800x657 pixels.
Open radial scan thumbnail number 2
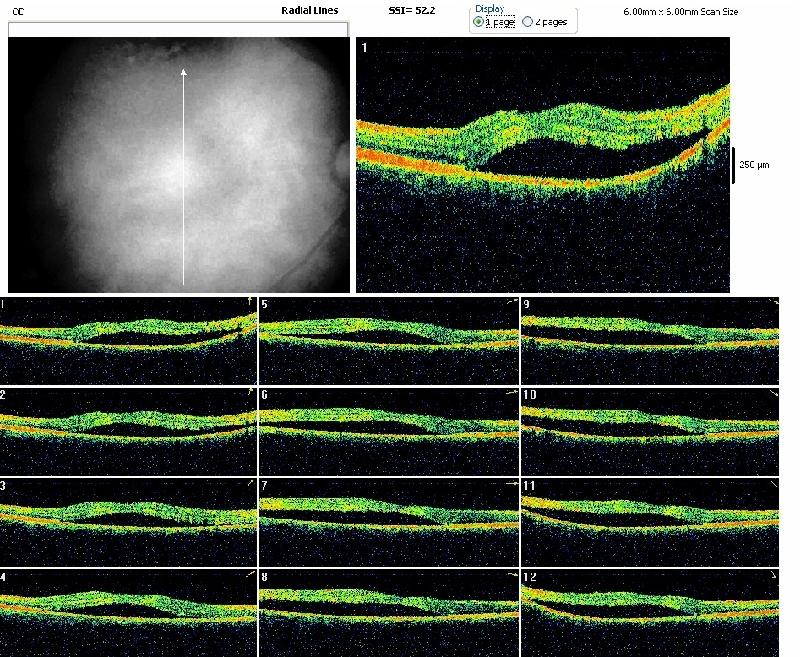pyautogui.click(x=129, y=432)
